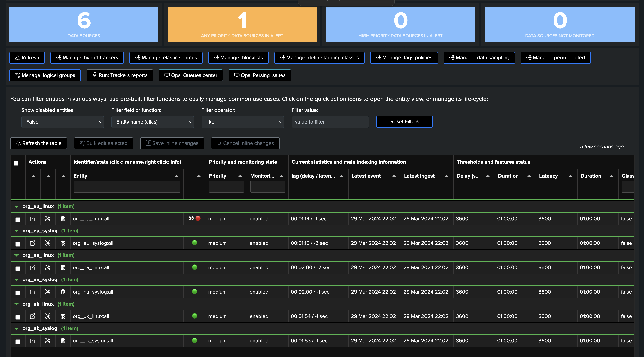Click the tools icon for org_eu_syslog:all
The width and height of the screenshot is (644, 357).
(x=48, y=243)
